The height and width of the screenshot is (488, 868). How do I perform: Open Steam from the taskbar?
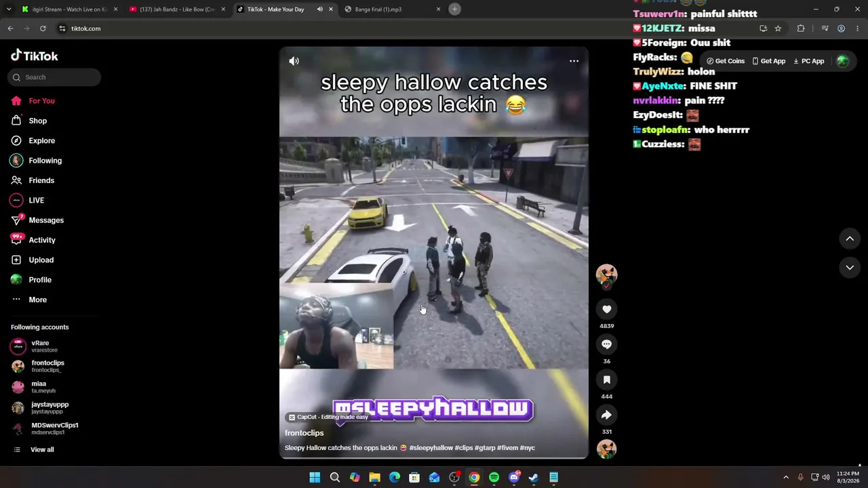pos(534,478)
